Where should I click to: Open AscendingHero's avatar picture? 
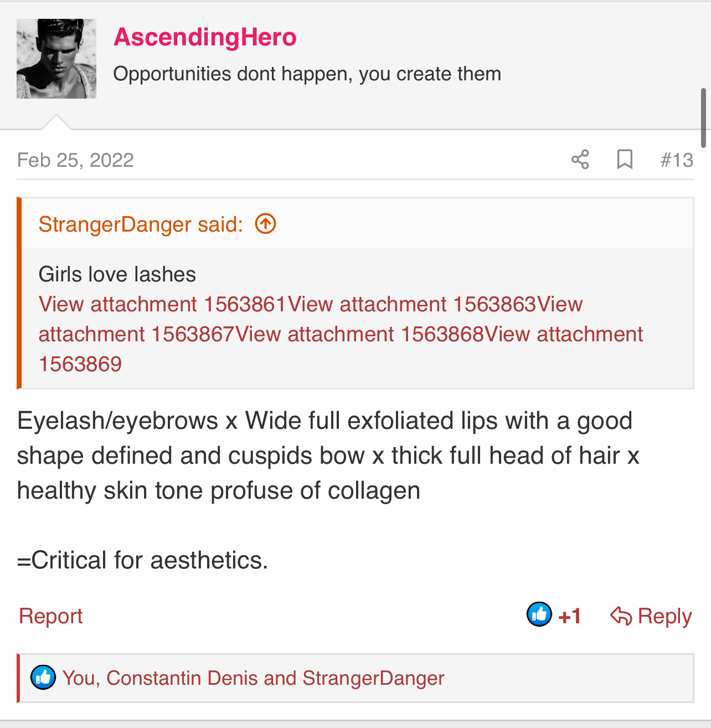click(x=56, y=59)
